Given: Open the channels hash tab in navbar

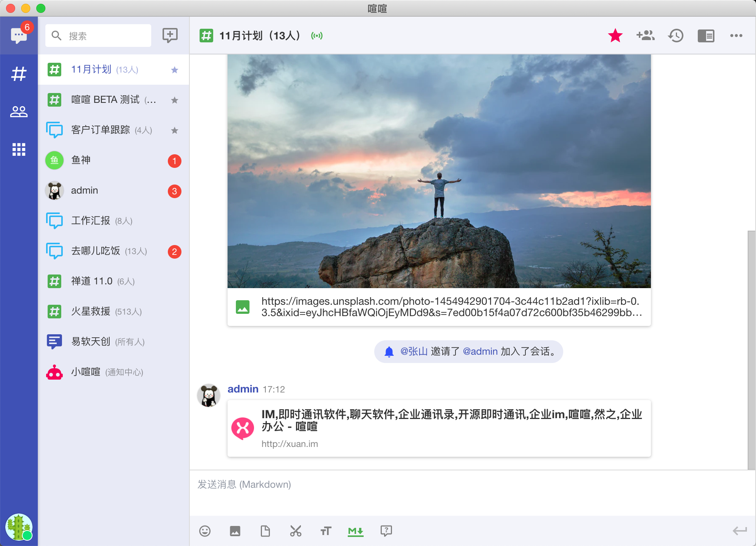Looking at the screenshot, I should coord(19,74).
